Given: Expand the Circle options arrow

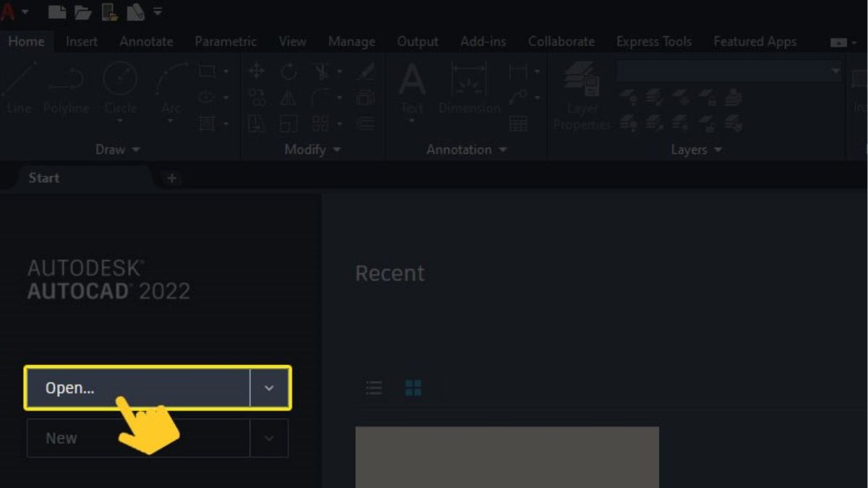Looking at the screenshot, I should pos(120,121).
